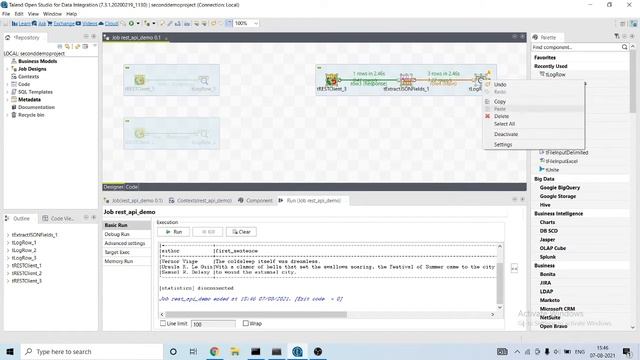
Task: Enable the Line limit checkbox
Action: pos(163,323)
